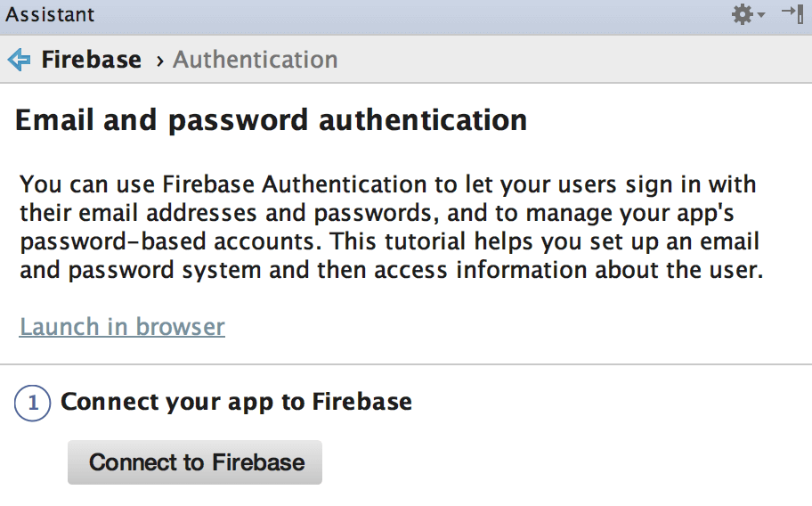Open the Launch in browser link
This screenshot has width=812, height=506.
(x=122, y=327)
